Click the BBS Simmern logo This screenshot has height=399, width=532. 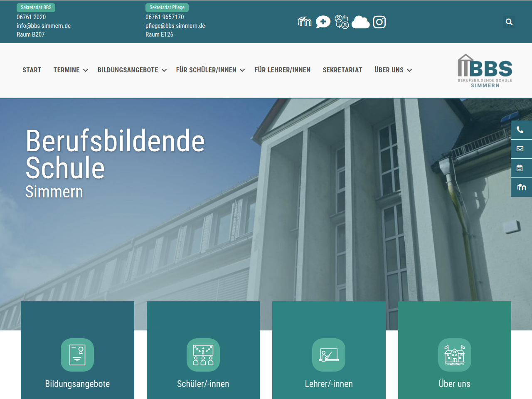click(x=485, y=71)
